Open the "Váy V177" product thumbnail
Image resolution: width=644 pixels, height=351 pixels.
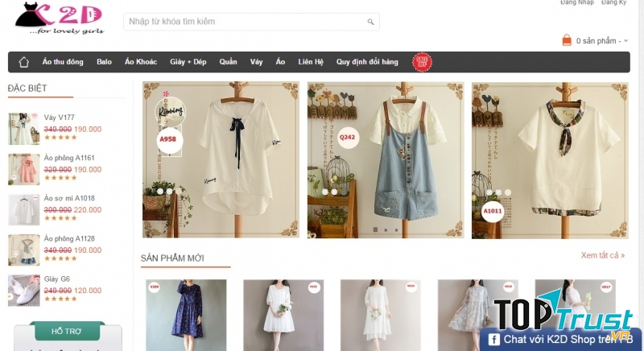click(23, 128)
